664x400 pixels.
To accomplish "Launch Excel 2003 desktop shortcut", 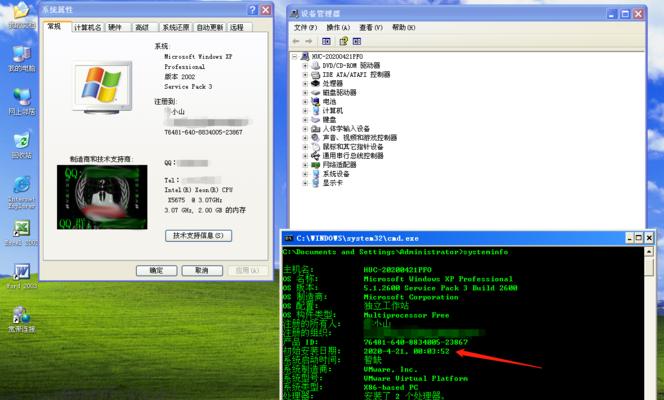I will 21,233.
